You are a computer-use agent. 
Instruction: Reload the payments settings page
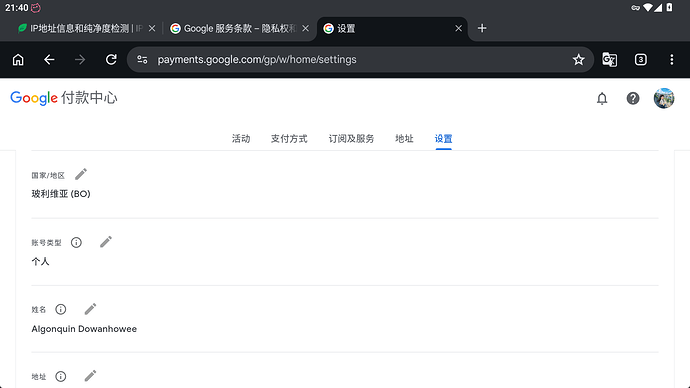pyautogui.click(x=111, y=59)
